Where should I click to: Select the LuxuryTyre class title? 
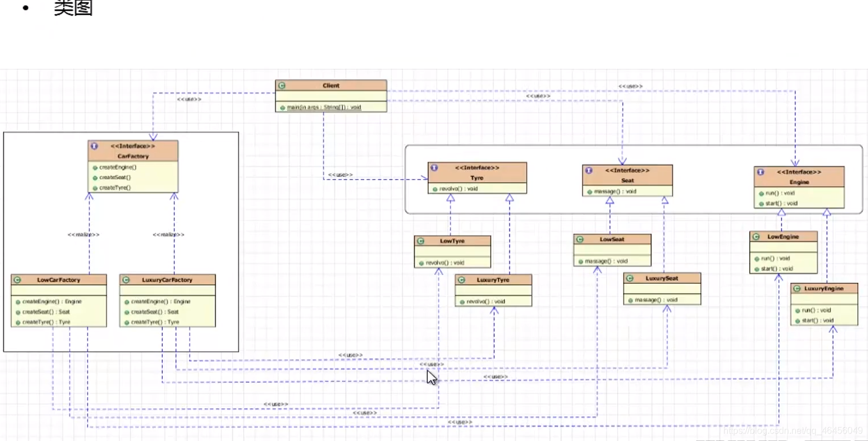493,280
